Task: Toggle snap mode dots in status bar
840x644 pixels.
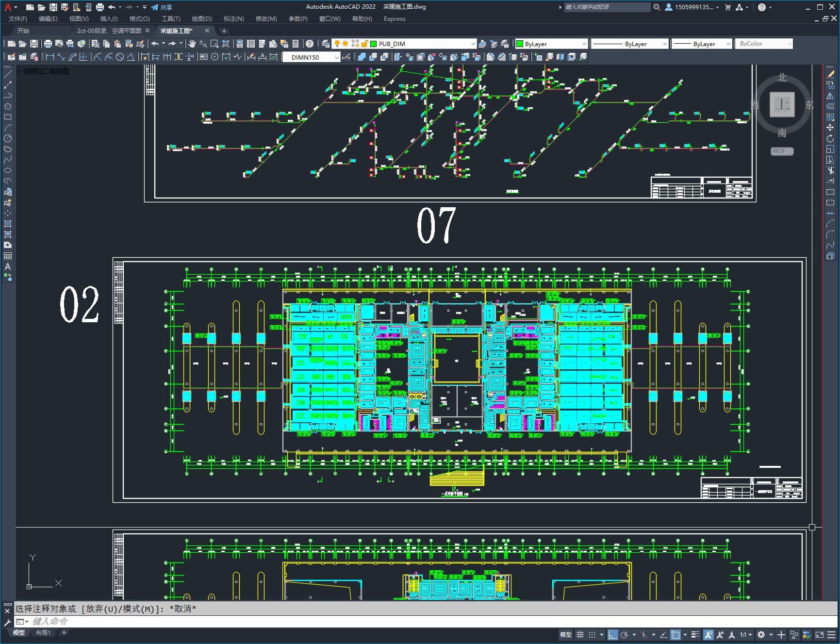Action: coord(592,635)
